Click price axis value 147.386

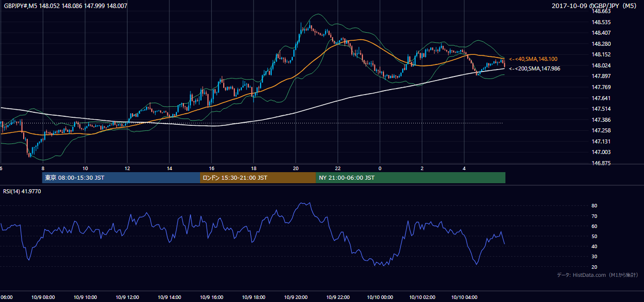tap(601, 120)
